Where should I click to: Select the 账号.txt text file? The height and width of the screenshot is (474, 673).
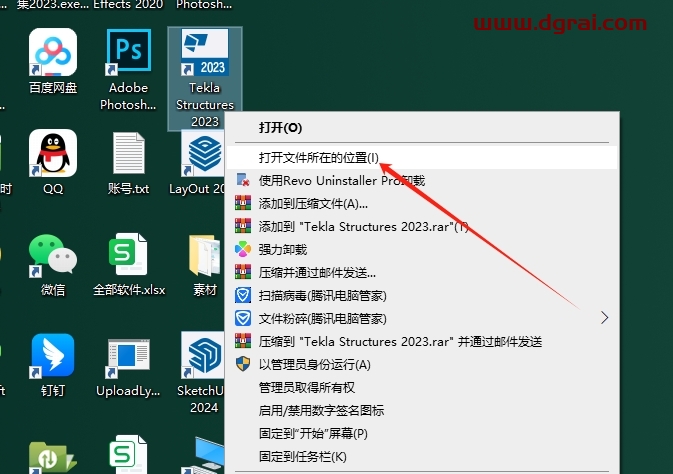click(x=128, y=163)
